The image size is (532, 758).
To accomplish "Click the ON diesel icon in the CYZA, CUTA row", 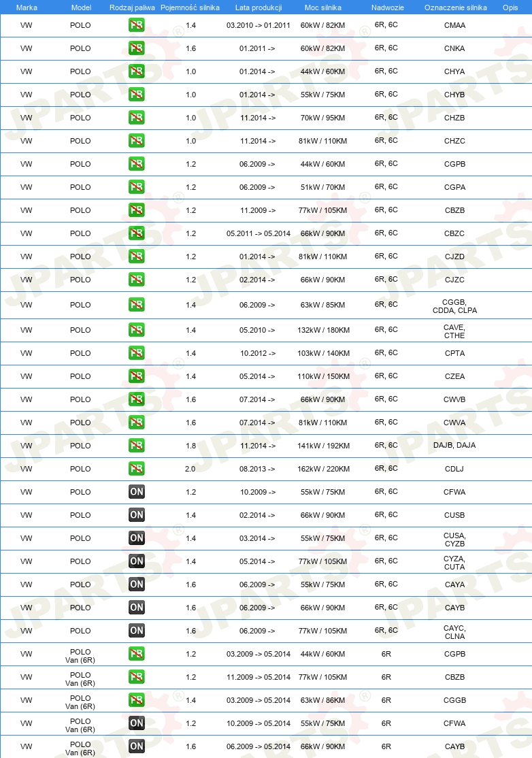I will 137,561.
